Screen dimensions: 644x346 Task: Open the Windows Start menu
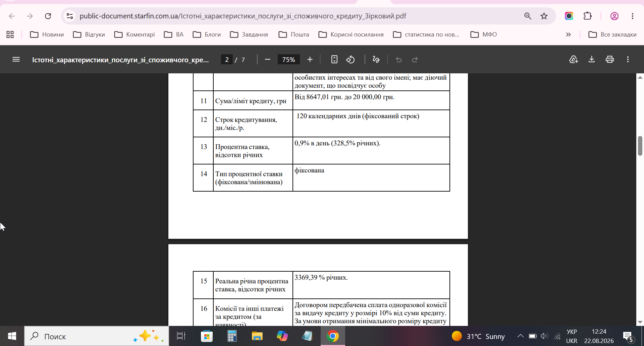click(12, 336)
